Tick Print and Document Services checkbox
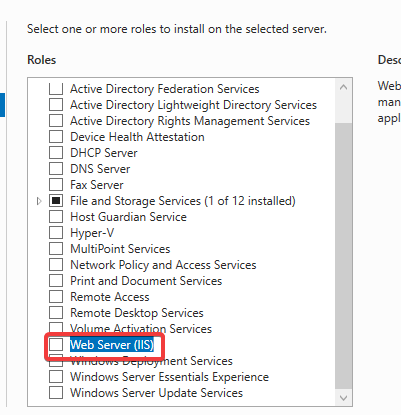The height and width of the screenshot is (415, 401). tap(56, 281)
